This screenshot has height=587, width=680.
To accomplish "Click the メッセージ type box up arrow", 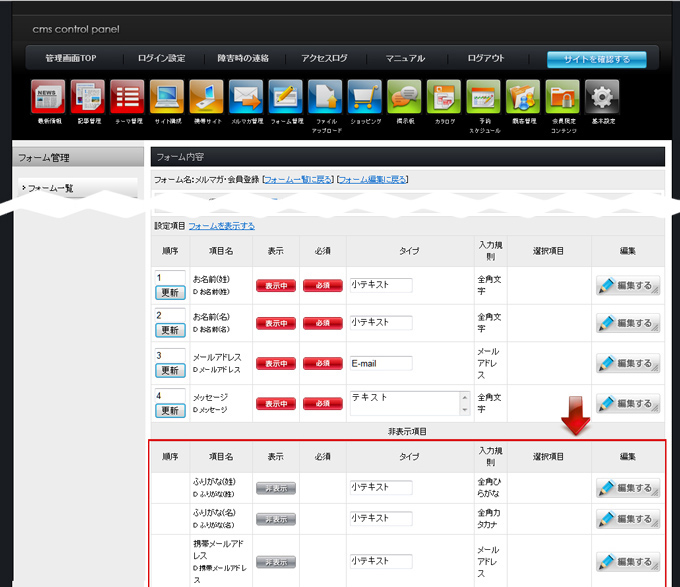I will tap(464, 396).
